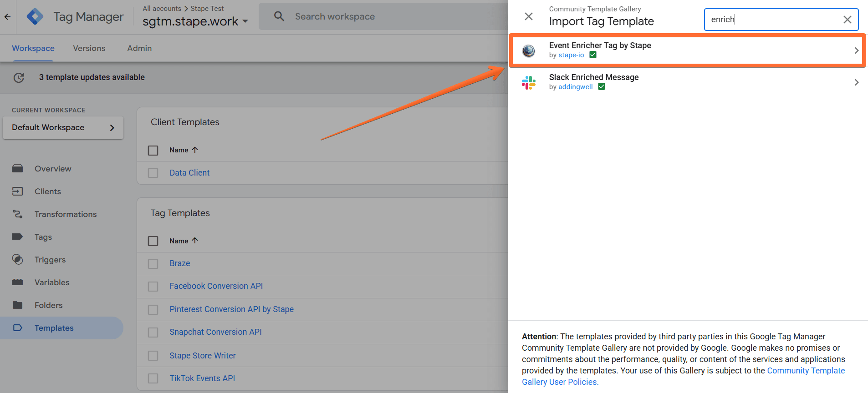Check the Snapchat Conversion API checkbox
This screenshot has height=393, width=868.
[x=153, y=333]
